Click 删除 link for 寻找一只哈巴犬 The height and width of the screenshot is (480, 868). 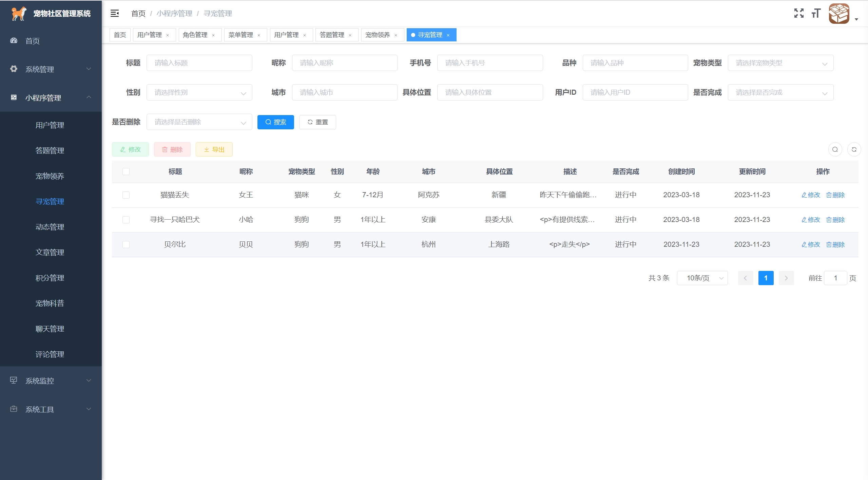tap(835, 220)
